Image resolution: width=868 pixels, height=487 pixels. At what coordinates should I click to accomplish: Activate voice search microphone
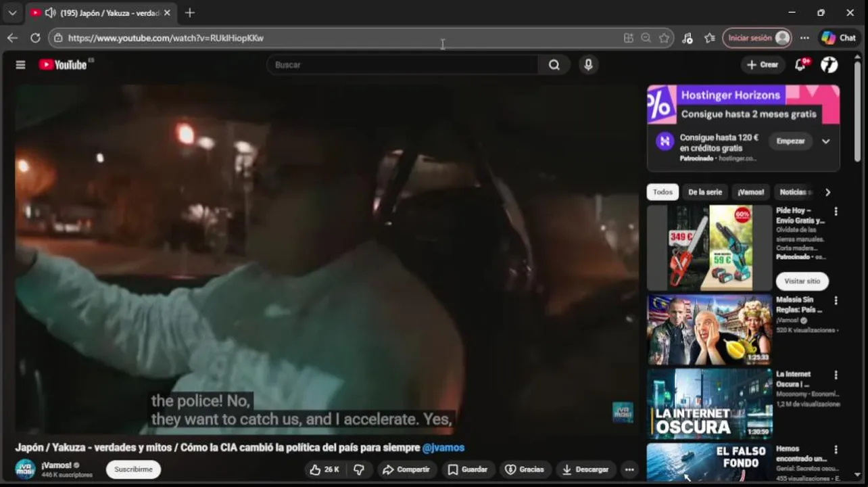[588, 65]
